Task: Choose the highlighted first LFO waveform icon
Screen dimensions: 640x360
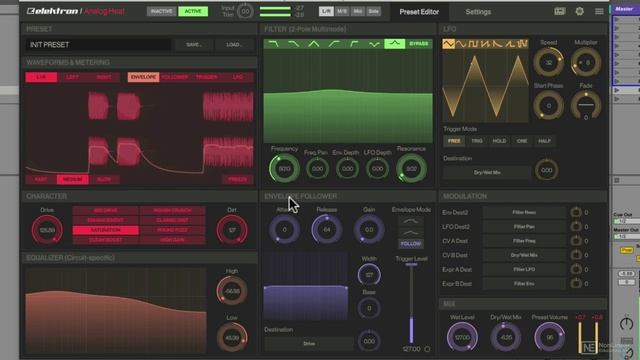Action: [x=448, y=44]
